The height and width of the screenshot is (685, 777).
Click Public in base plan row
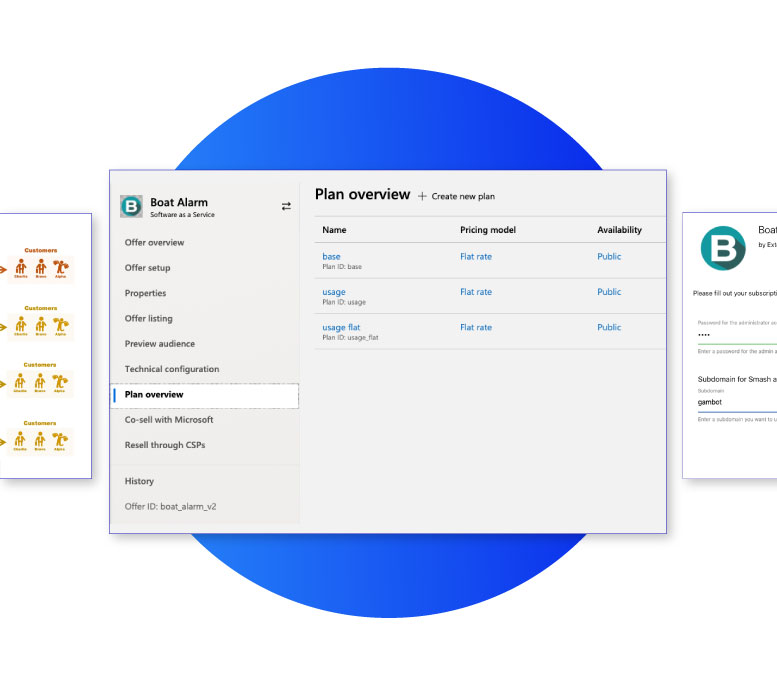point(609,256)
